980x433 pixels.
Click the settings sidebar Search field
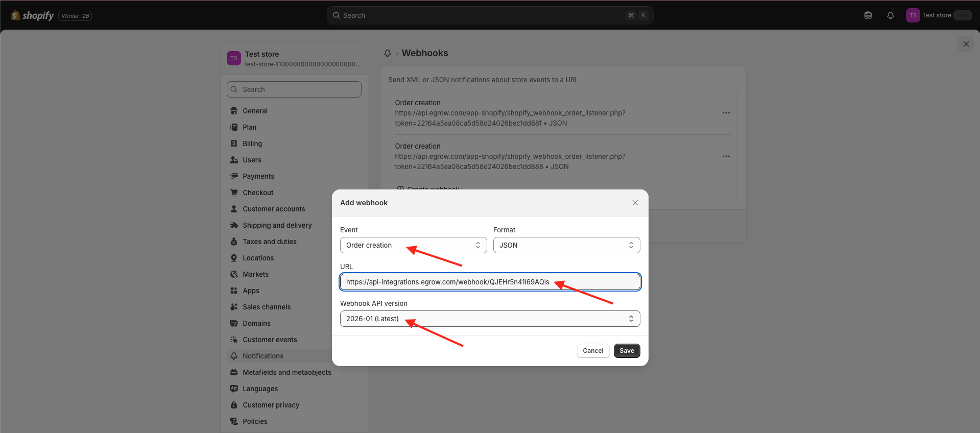(x=294, y=89)
